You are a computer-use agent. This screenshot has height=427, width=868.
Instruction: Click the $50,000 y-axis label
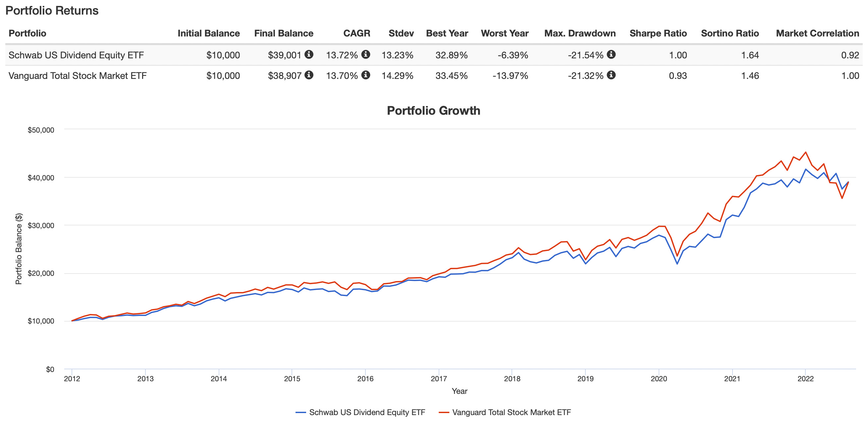tap(41, 130)
